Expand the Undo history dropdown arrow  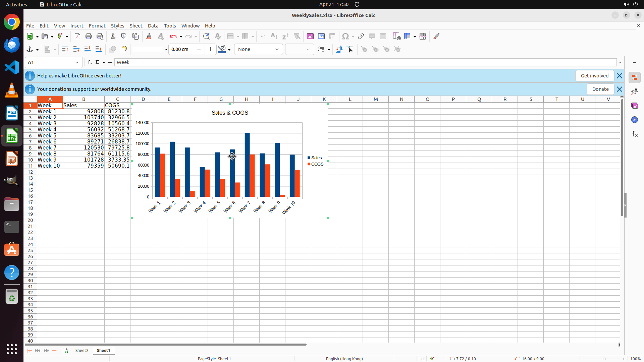click(x=181, y=37)
